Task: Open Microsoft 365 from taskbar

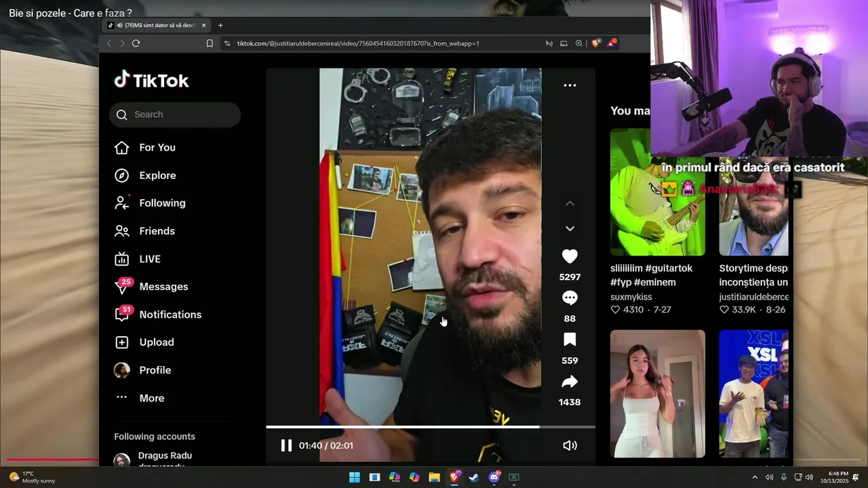Action: (395, 477)
